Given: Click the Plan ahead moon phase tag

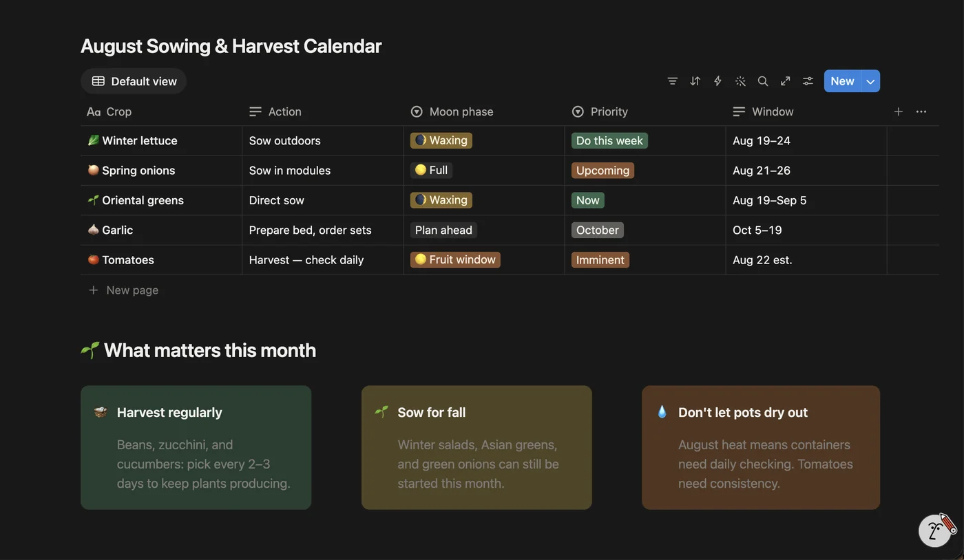Looking at the screenshot, I should [x=443, y=230].
